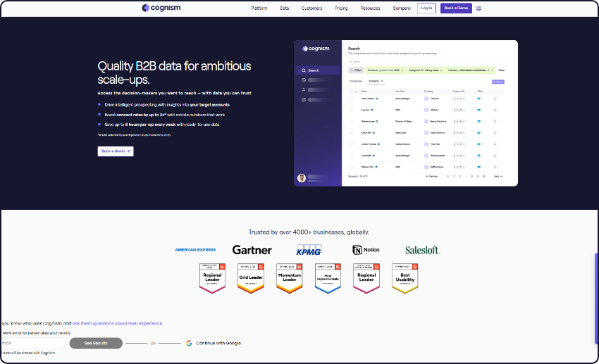Click the See Results button
The width and height of the screenshot is (599, 364).
[96, 343]
